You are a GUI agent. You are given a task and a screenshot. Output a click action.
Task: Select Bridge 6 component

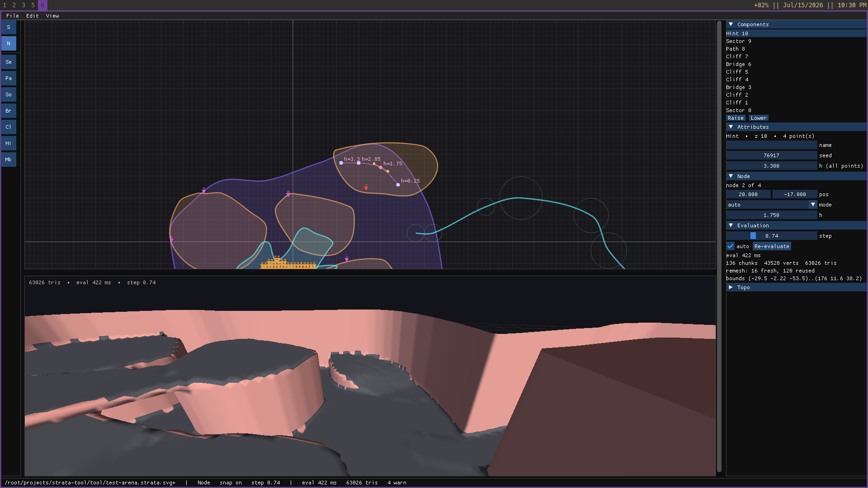coord(796,64)
